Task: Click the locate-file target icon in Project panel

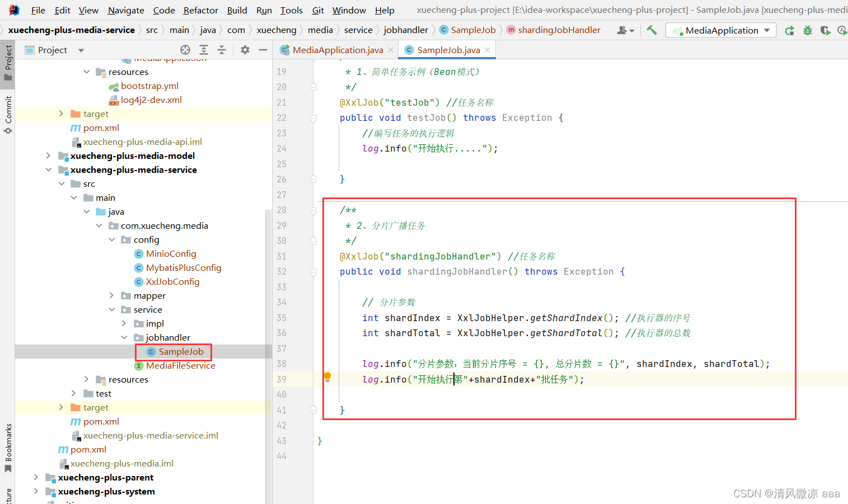Action: [185, 50]
